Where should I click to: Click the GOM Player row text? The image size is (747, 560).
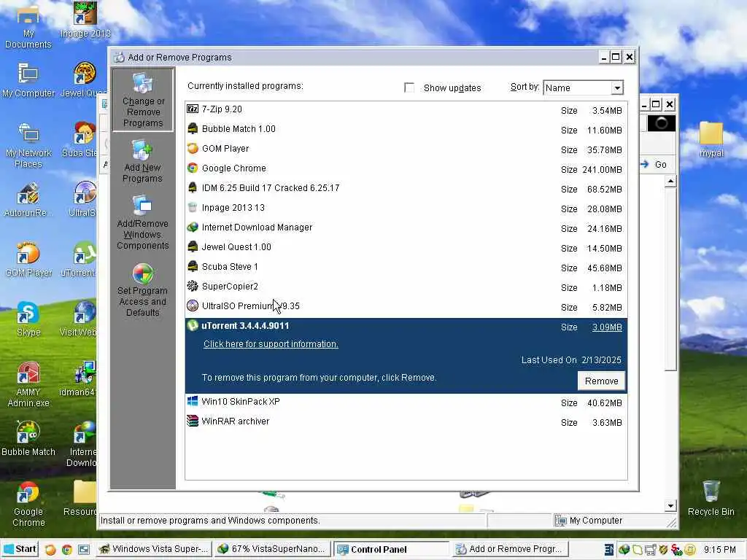(x=225, y=149)
